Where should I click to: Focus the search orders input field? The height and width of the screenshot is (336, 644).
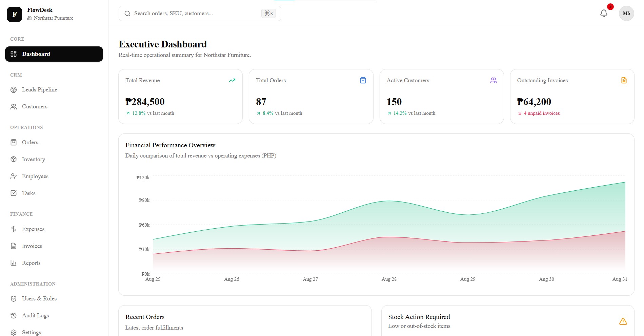point(200,14)
